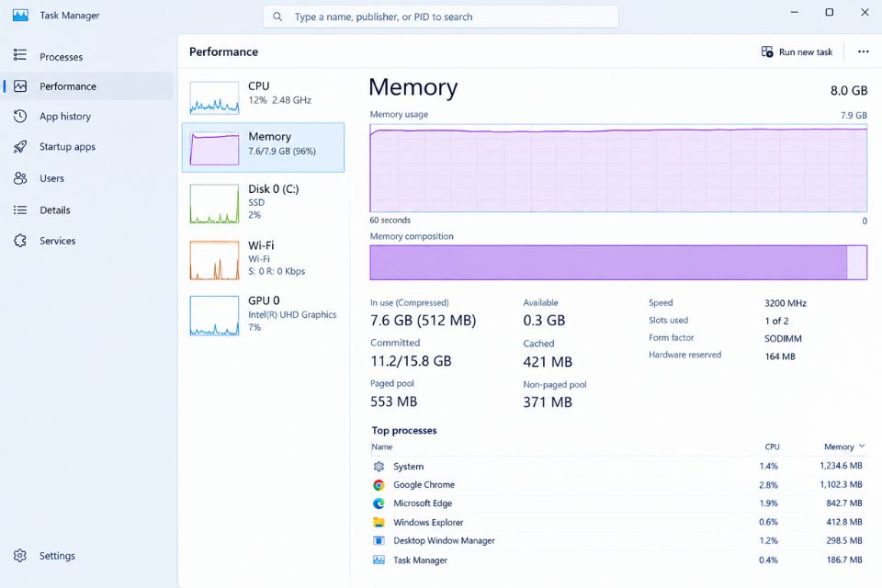Open Settings at sidebar bottom
Screen dimensions: 882x588
click(88, 556)
